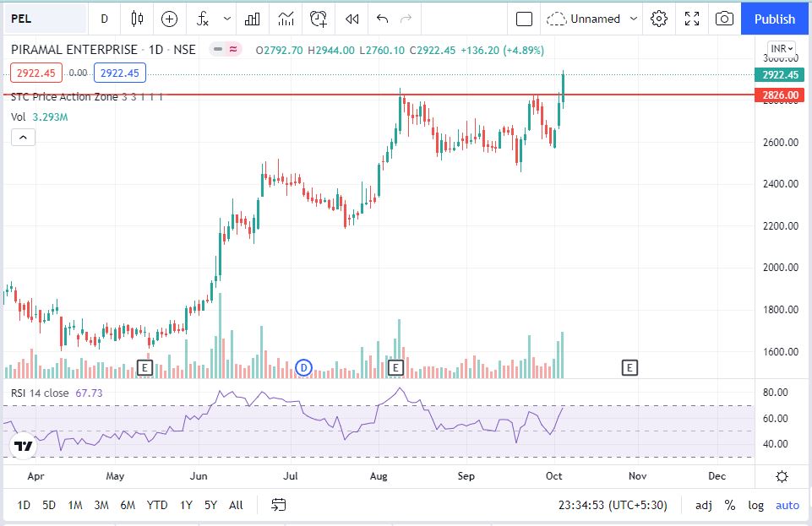
Task: Select the 6M time range
Action: (128, 505)
